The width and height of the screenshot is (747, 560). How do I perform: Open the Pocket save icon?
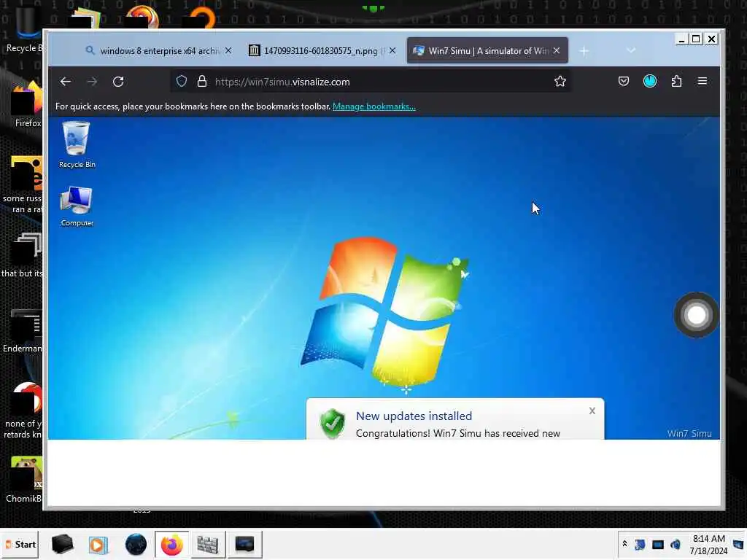pyautogui.click(x=624, y=82)
